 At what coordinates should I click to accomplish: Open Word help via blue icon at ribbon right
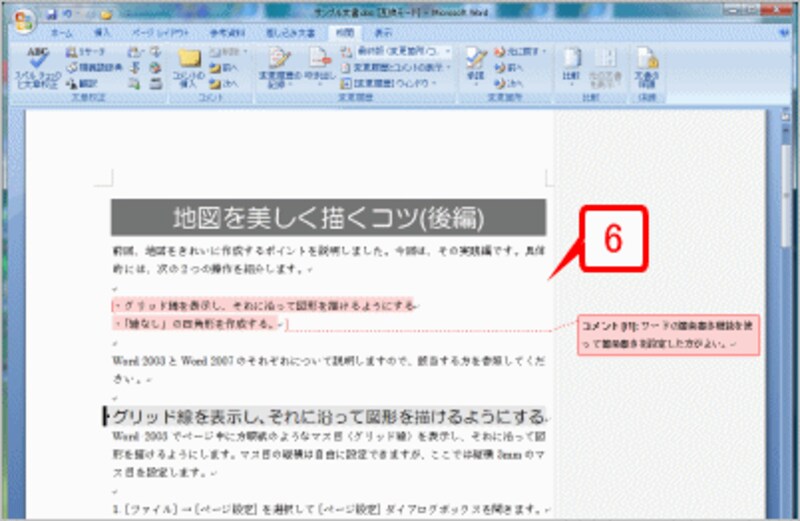click(784, 33)
